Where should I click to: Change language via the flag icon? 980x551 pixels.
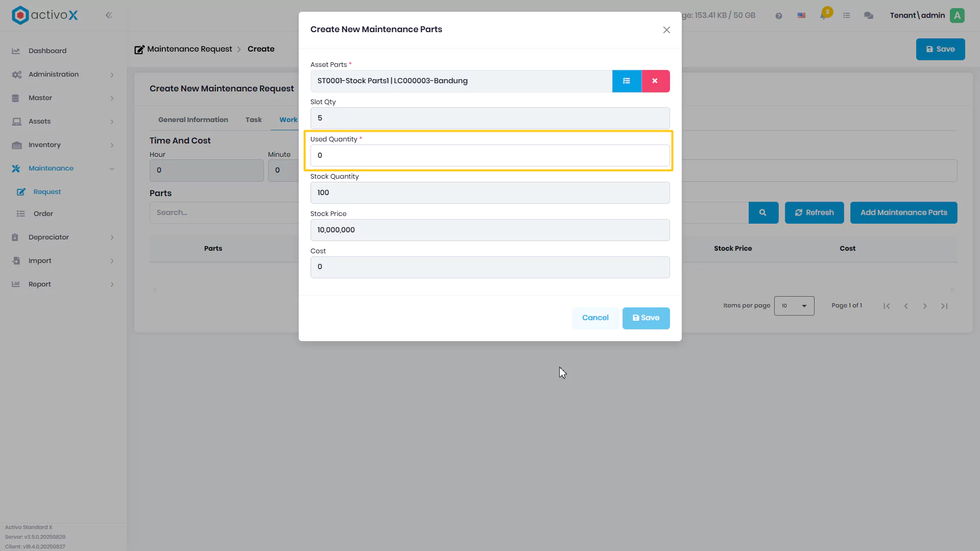coord(802,16)
